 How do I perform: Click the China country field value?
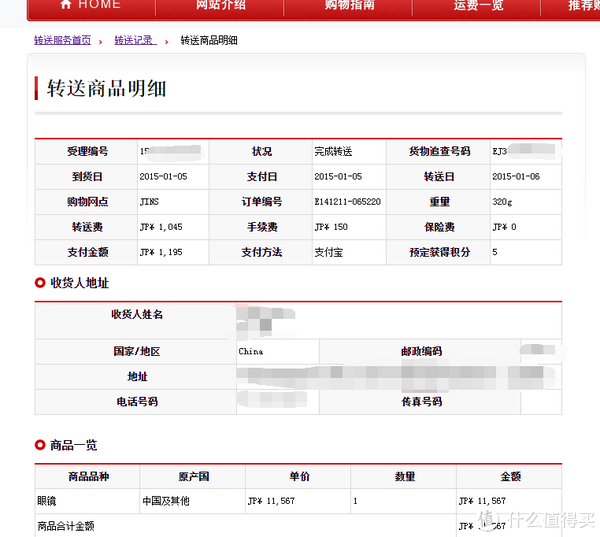coord(251,352)
